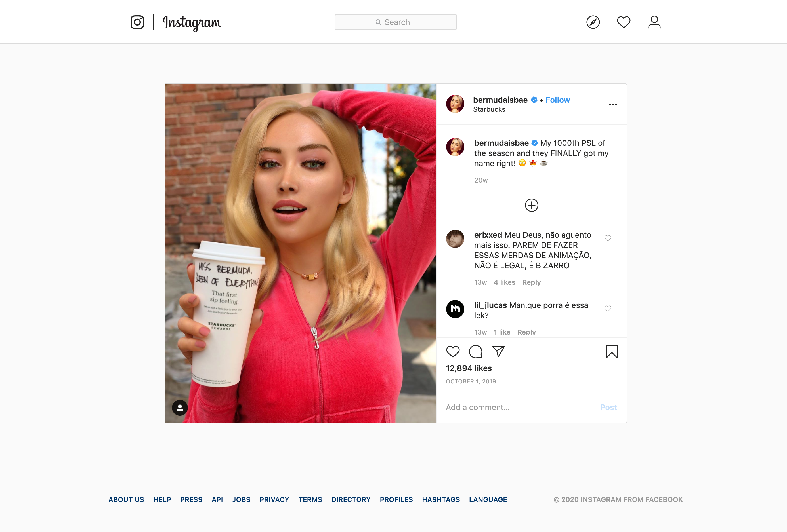Open the DIRECTORY footer link
The image size is (787, 532).
(x=351, y=499)
